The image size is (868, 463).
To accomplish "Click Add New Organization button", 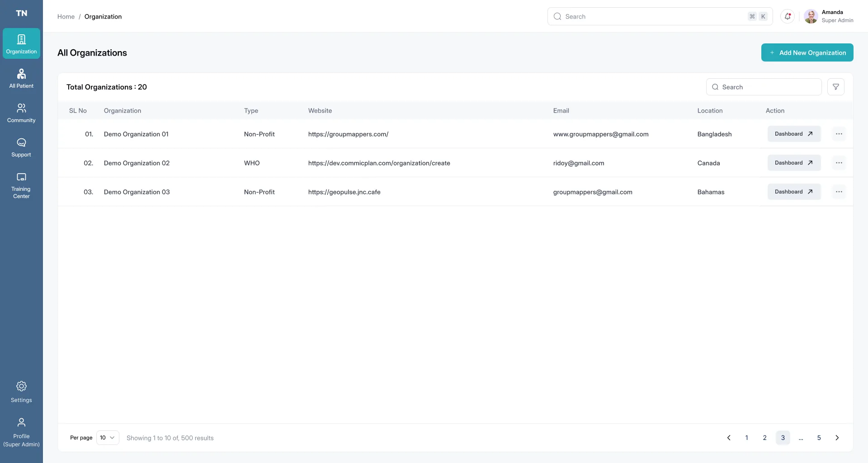I will click(x=807, y=52).
